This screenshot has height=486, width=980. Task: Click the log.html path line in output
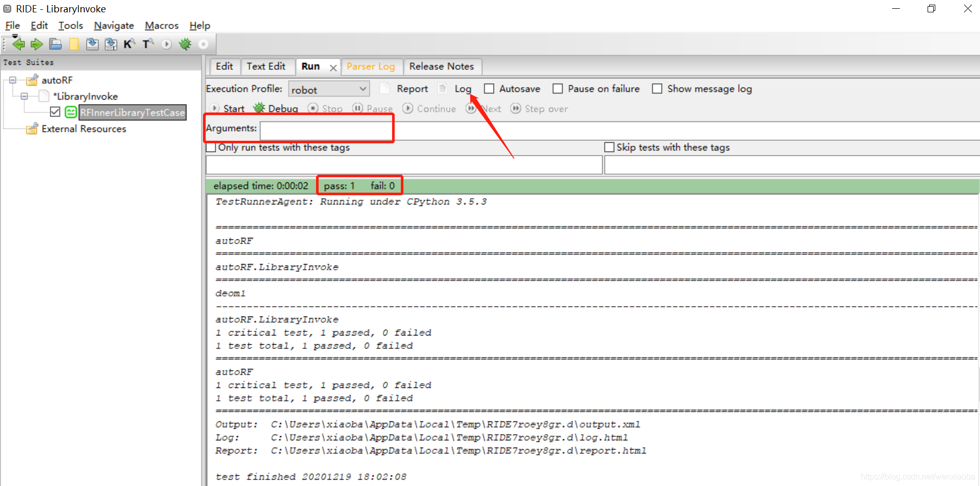coord(421,437)
